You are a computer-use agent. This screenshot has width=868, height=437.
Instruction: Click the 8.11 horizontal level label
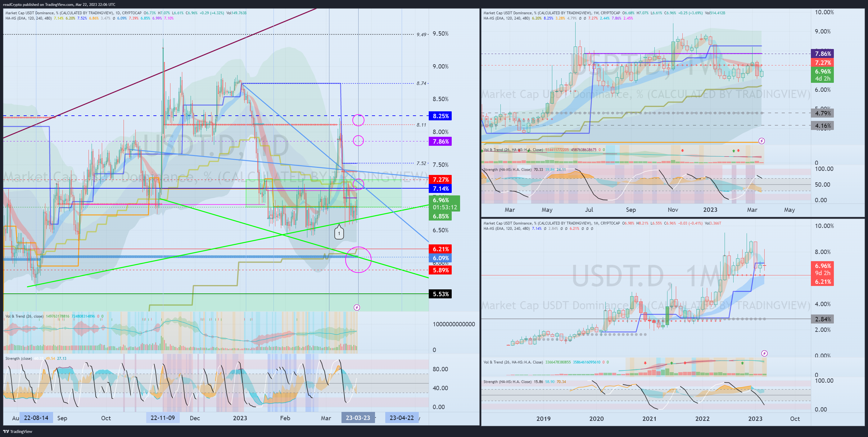(421, 125)
